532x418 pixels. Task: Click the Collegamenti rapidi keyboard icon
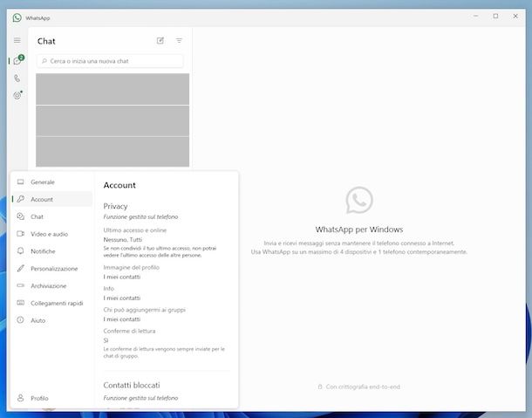pos(21,303)
